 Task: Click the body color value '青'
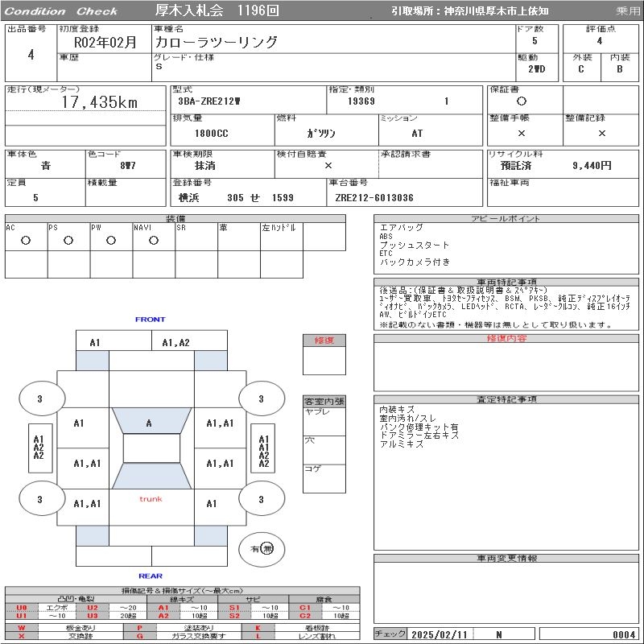pyautogui.click(x=46, y=166)
